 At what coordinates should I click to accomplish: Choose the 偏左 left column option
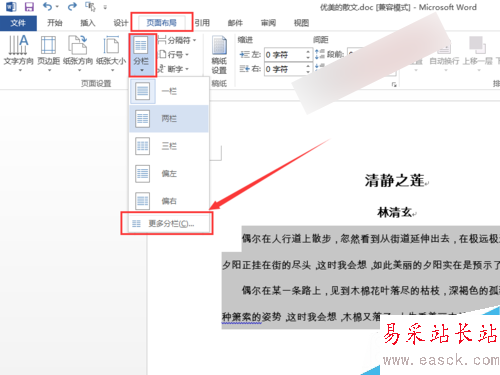(x=169, y=173)
